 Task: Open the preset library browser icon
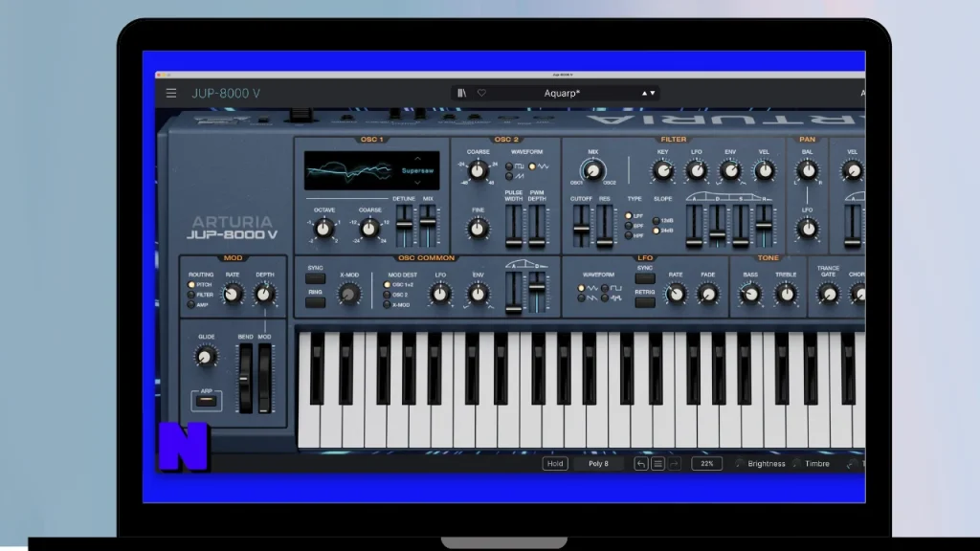point(461,93)
